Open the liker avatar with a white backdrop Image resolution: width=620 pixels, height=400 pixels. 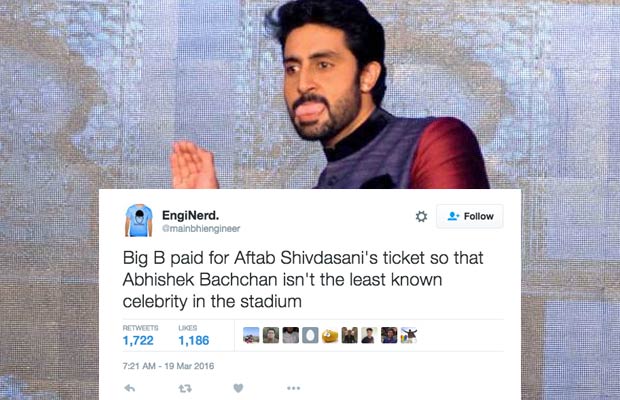(x=369, y=335)
